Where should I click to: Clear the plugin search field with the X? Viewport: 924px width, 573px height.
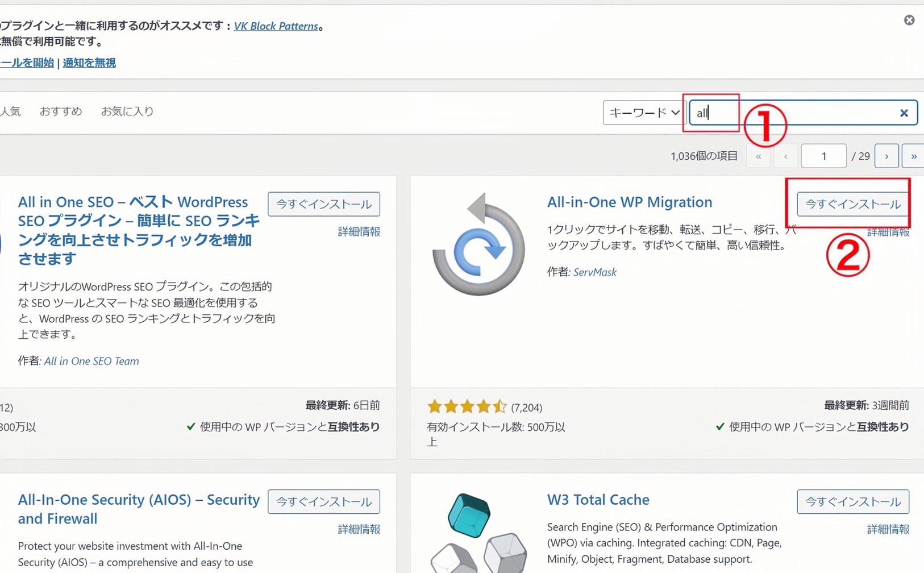[x=904, y=113]
